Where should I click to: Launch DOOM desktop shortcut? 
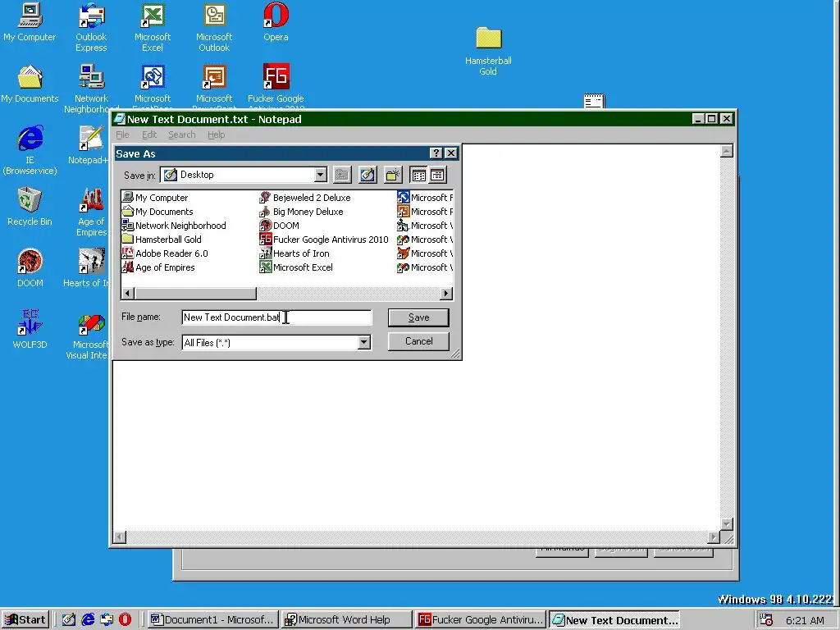tap(30, 268)
